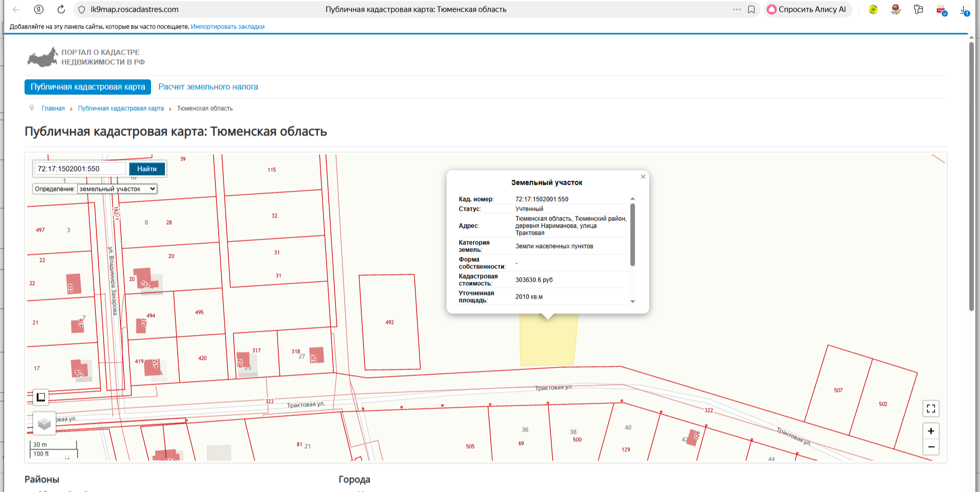980x492 pixels.
Task: Follow the Импортировать закладки link
Action: pos(228,27)
